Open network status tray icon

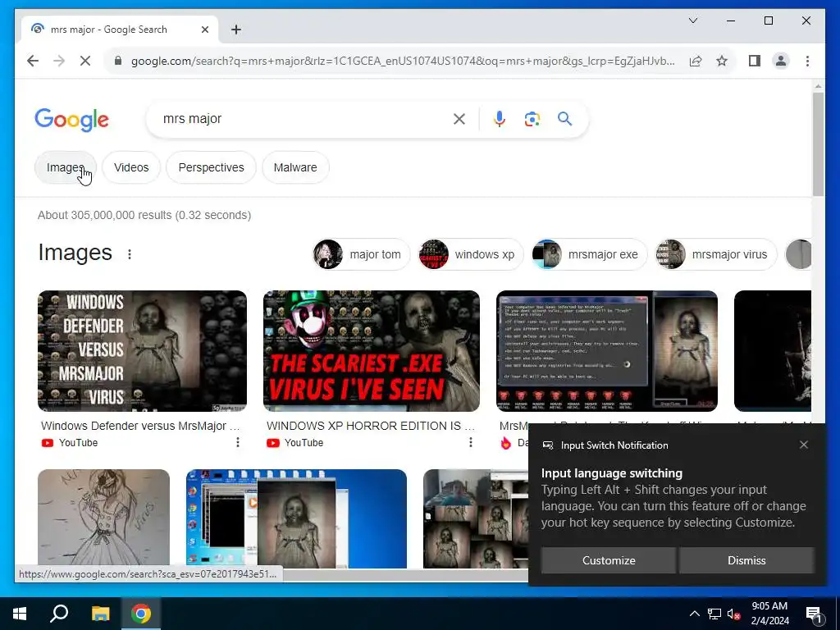tap(714, 614)
